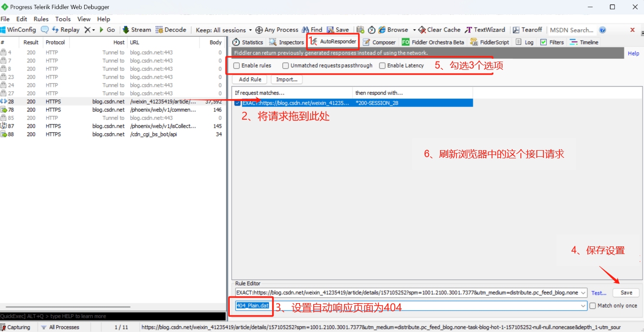Viewport: 644px width, 332px height.
Task: Switch to the Inspectors tab
Action: [286, 42]
